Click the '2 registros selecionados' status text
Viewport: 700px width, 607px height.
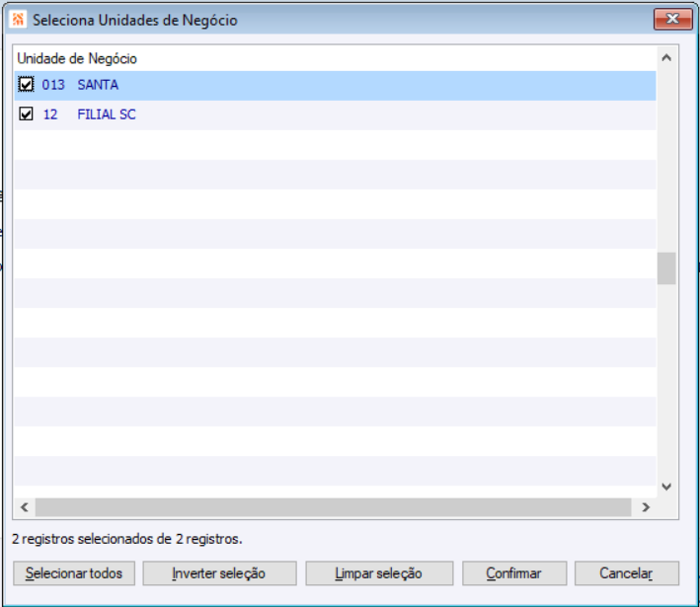coord(126,539)
